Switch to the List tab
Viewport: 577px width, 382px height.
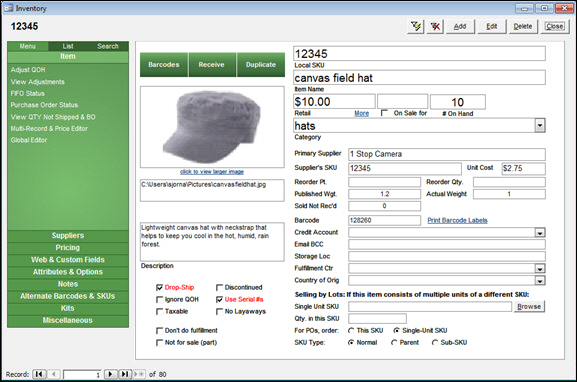pyautogui.click(x=68, y=46)
